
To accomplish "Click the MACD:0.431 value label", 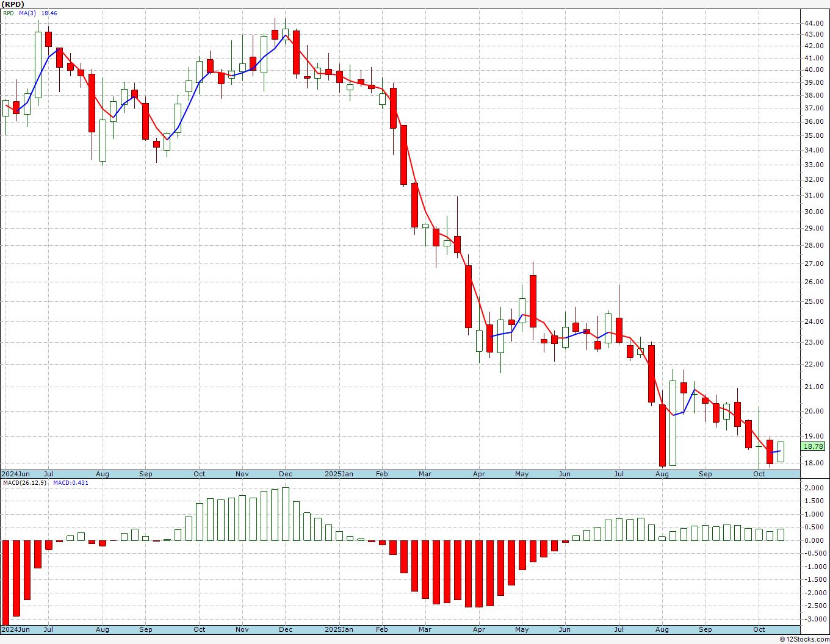I will [71, 483].
